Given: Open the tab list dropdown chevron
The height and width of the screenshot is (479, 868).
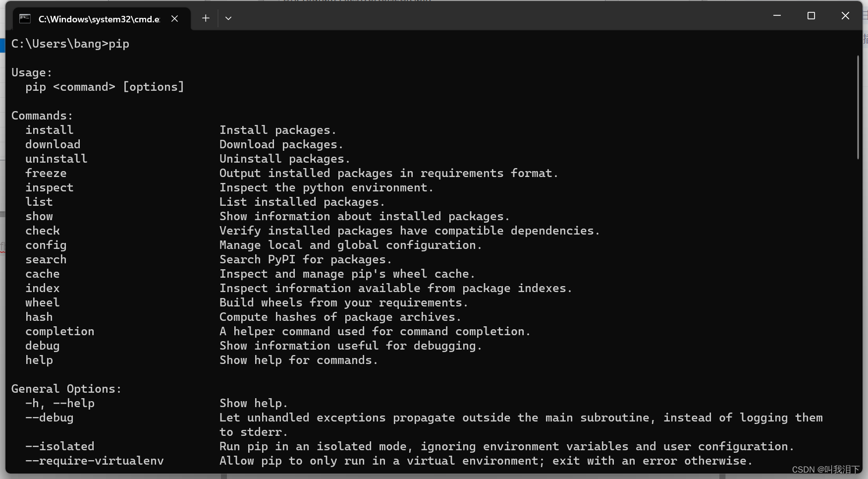Looking at the screenshot, I should tap(228, 18).
